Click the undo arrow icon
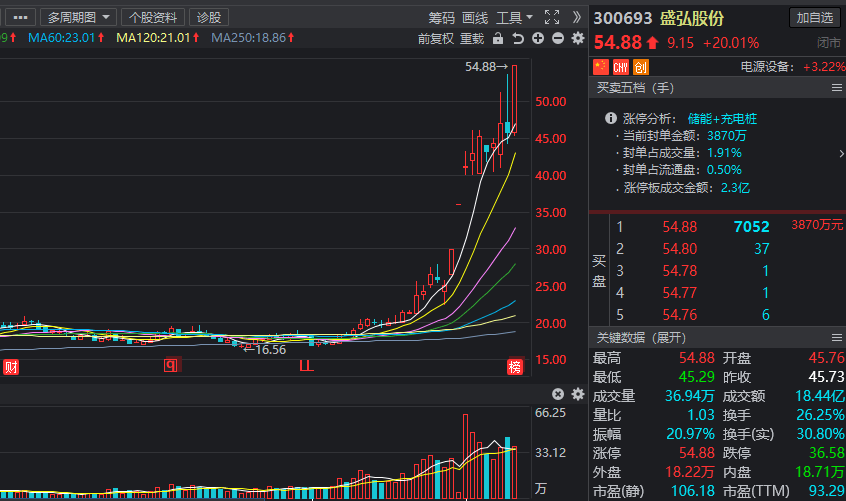 pos(518,38)
